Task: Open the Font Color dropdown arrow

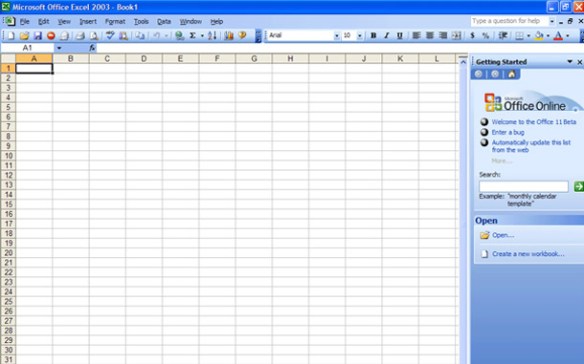Action: pyautogui.click(x=568, y=36)
